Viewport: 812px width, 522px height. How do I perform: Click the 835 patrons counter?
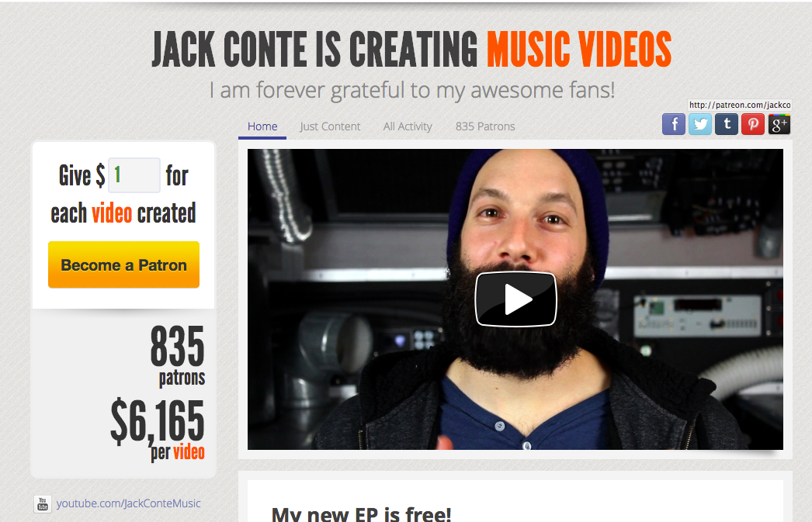178,356
